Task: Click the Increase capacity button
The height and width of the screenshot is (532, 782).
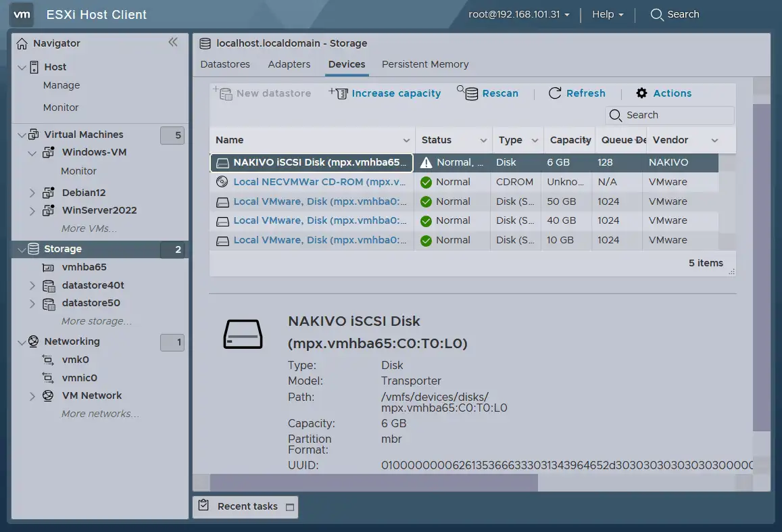Action: (x=385, y=93)
